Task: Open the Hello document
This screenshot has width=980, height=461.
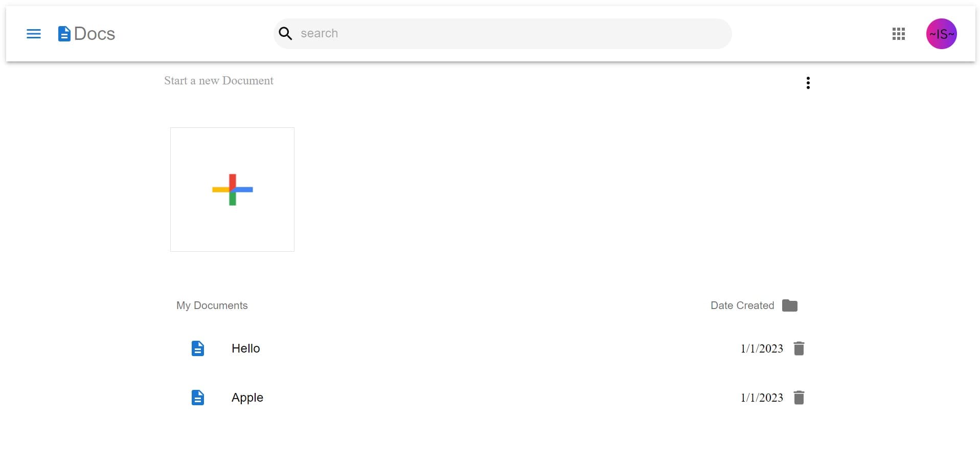Action: [x=246, y=348]
